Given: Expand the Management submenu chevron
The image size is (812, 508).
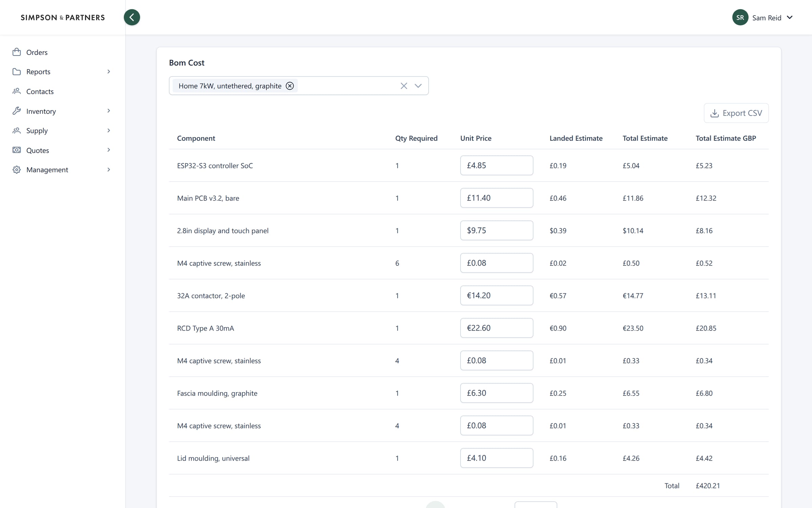Looking at the screenshot, I should pyautogui.click(x=109, y=169).
